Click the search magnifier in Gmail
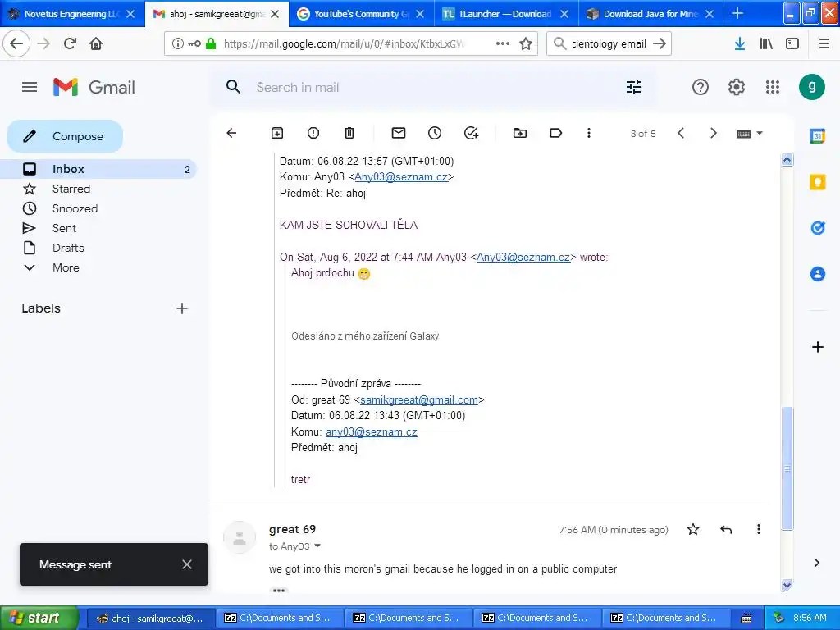The height and width of the screenshot is (630, 840). click(x=233, y=87)
